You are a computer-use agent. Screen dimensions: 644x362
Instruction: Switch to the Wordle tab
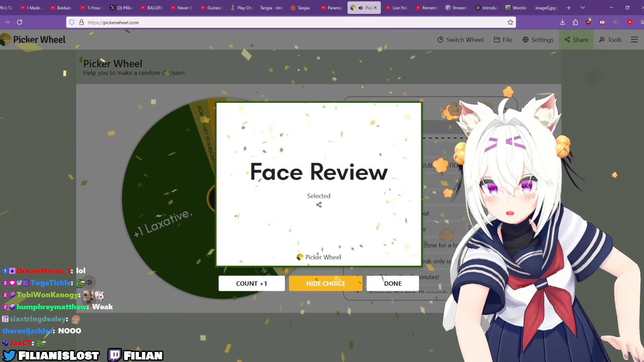[516, 8]
